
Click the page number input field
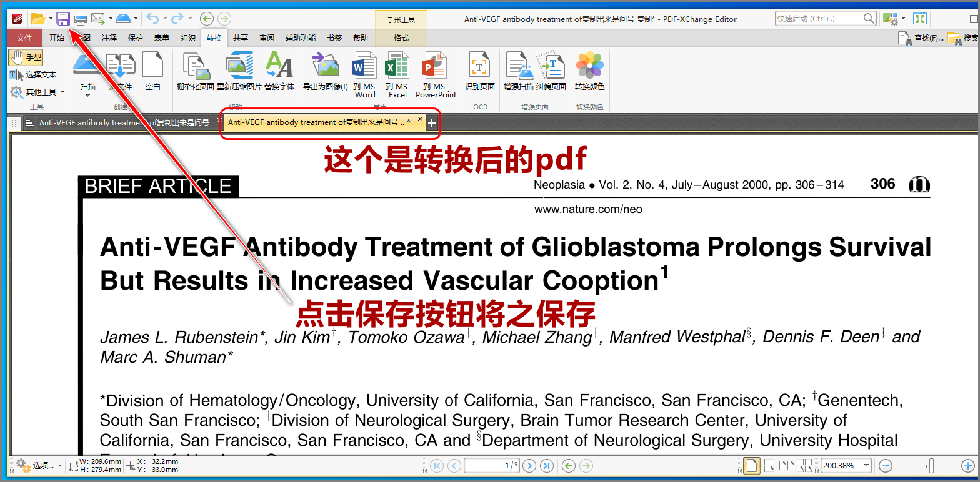pyautogui.click(x=491, y=465)
